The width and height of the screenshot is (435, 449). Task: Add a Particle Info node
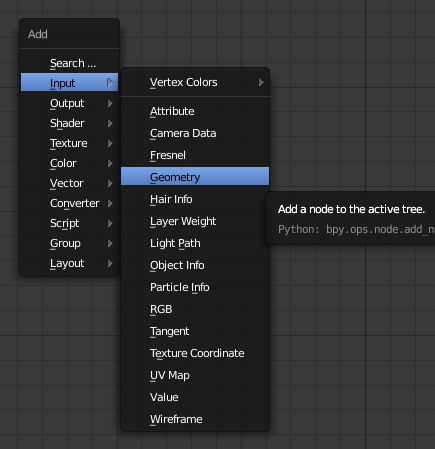click(x=195, y=287)
